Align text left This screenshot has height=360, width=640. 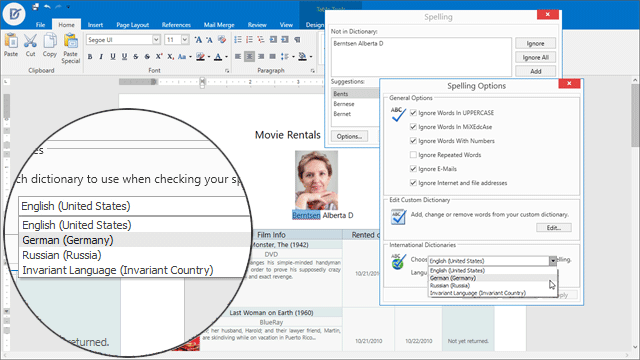(238, 57)
